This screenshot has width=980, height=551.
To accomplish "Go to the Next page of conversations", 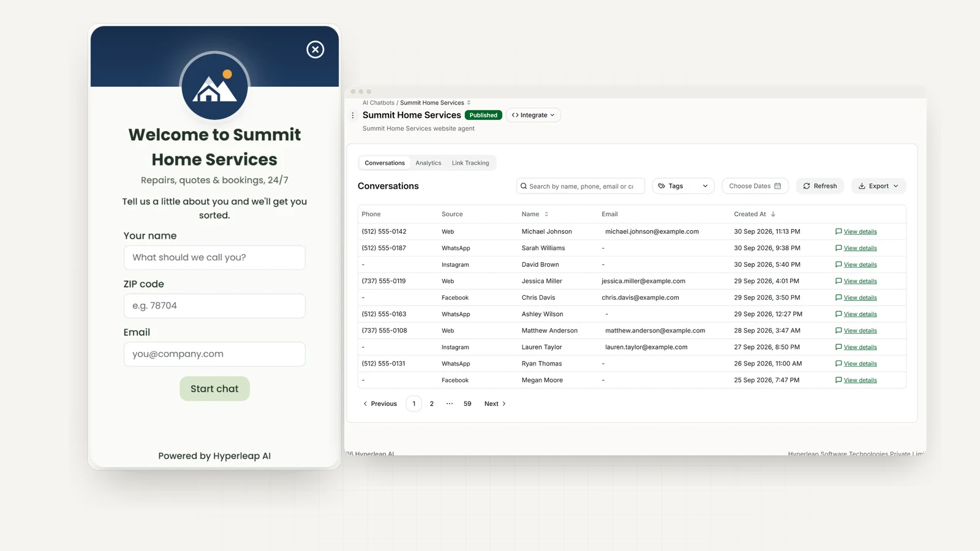I will (x=495, y=404).
